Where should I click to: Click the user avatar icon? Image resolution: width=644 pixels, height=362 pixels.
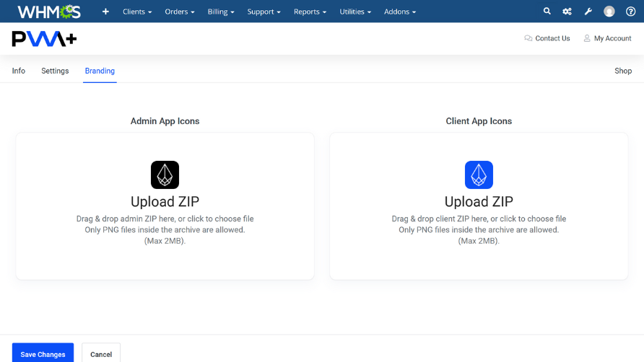[x=609, y=12]
